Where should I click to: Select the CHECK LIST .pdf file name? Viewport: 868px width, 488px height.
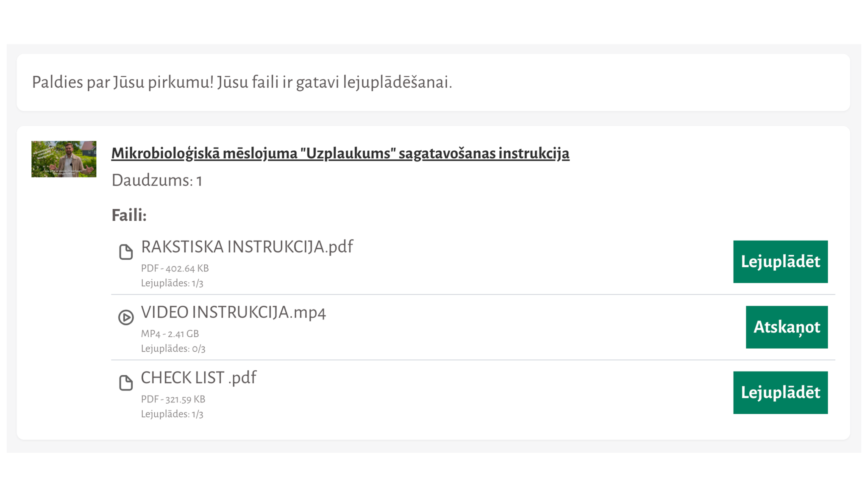pyautogui.click(x=199, y=378)
